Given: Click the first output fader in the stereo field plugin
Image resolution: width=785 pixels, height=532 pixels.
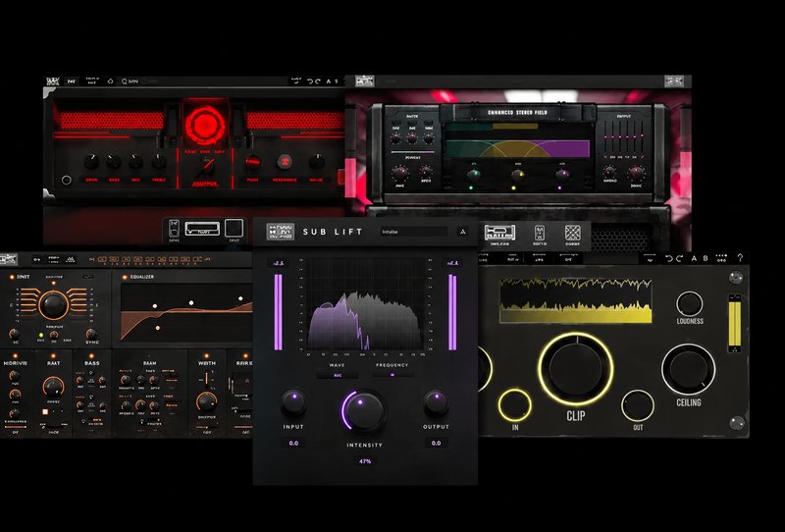Looking at the screenshot, I should point(606,137).
